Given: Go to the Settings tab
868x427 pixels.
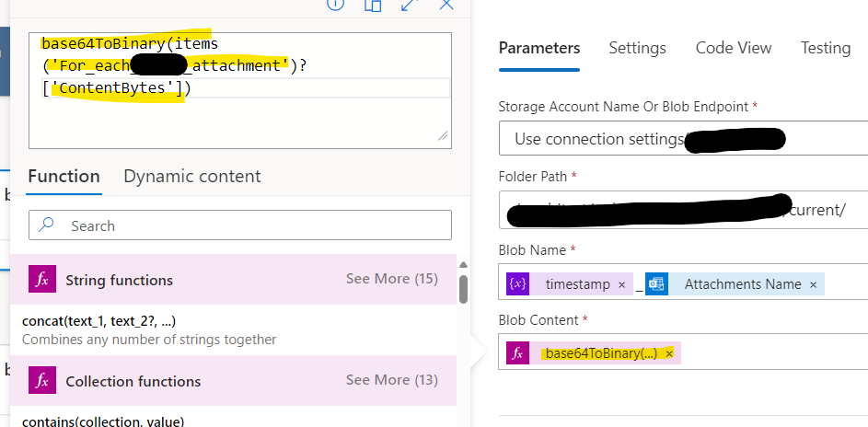Looking at the screenshot, I should click(637, 48).
